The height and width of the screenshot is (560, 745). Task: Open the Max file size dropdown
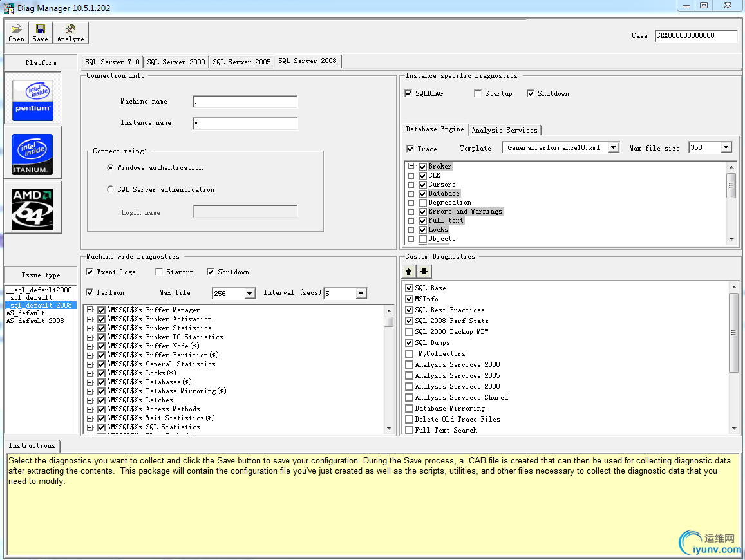726,147
